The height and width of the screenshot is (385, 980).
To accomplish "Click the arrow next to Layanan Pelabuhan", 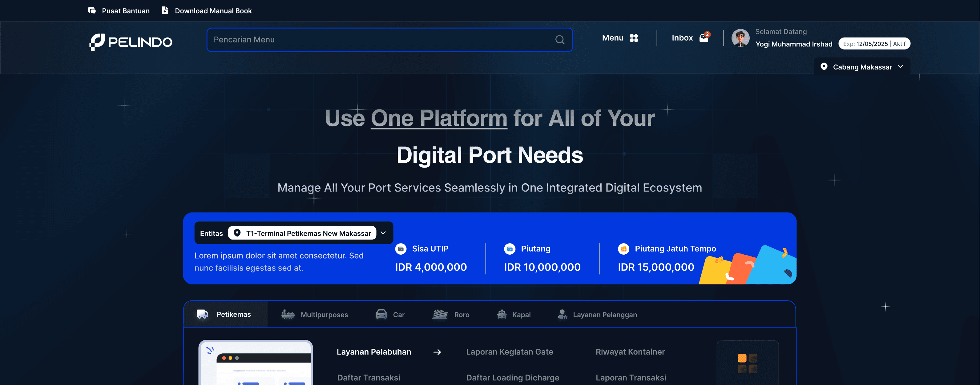I will pos(437,352).
